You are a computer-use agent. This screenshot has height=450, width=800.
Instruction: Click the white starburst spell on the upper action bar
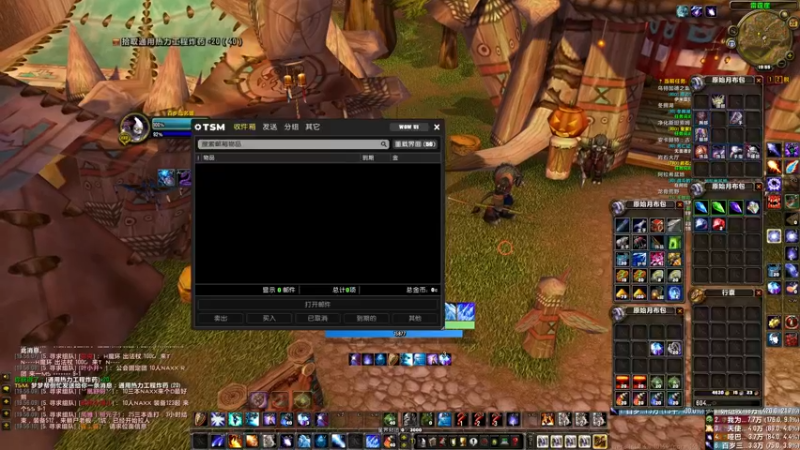[218, 419]
